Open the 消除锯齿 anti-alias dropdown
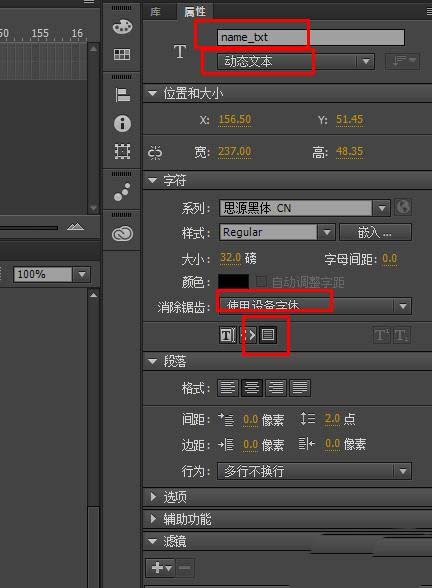This screenshot has width=432, height=588. click(x=314, y=306)
